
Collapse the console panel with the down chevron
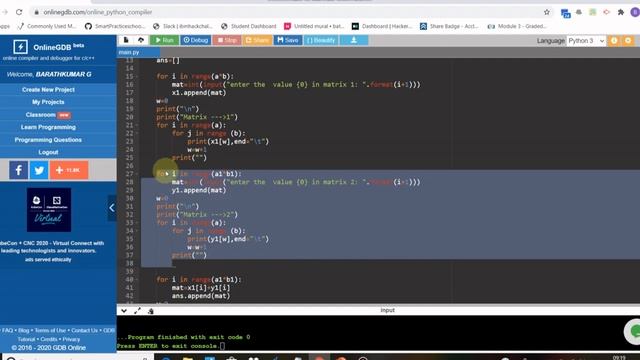click(124, 311)
